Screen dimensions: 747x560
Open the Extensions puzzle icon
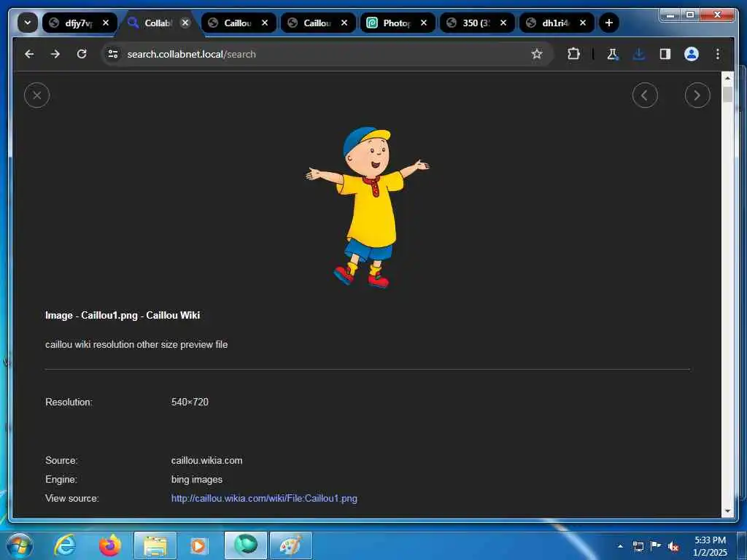coord(573,54)
